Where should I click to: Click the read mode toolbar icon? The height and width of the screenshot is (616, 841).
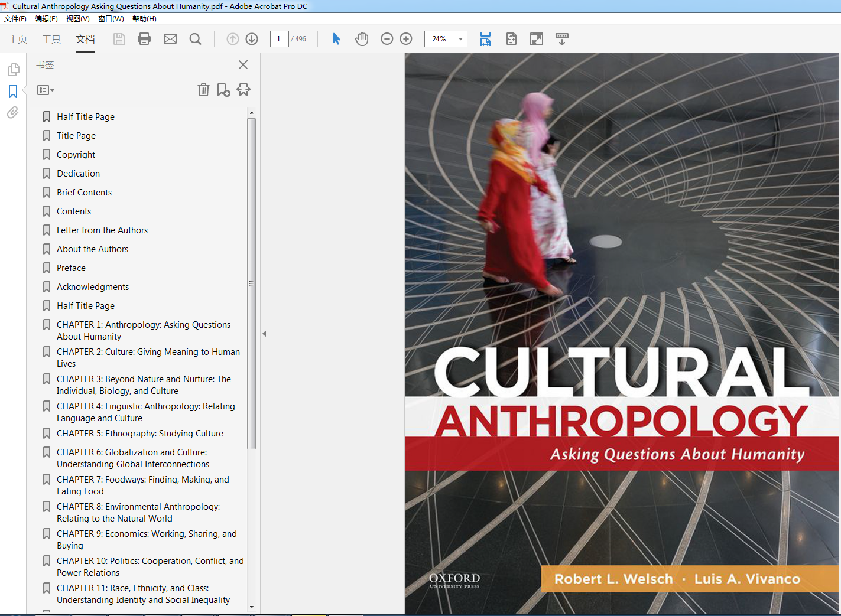562,39
